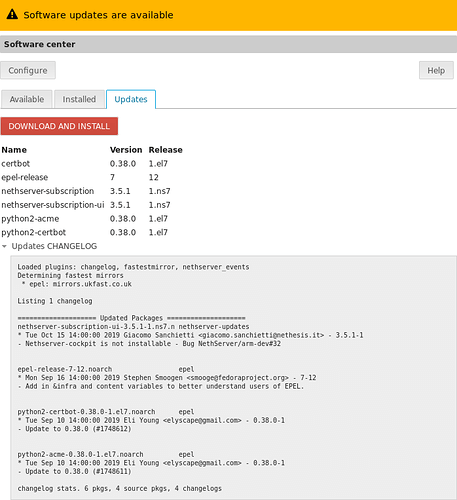Select the python2-certbot package name
This screenshot has height=500, width=457.
point(34,233)
